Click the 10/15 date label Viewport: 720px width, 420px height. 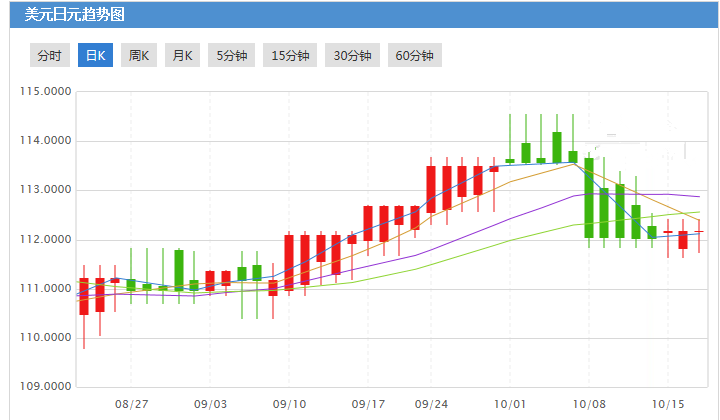(667, 404)
